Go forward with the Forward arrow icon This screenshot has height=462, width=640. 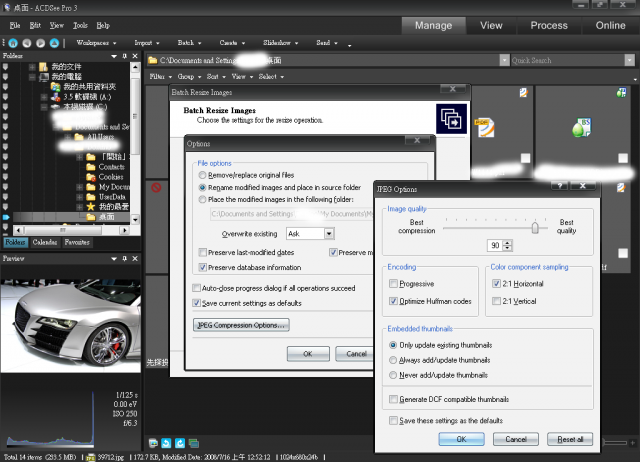(40, 43)
